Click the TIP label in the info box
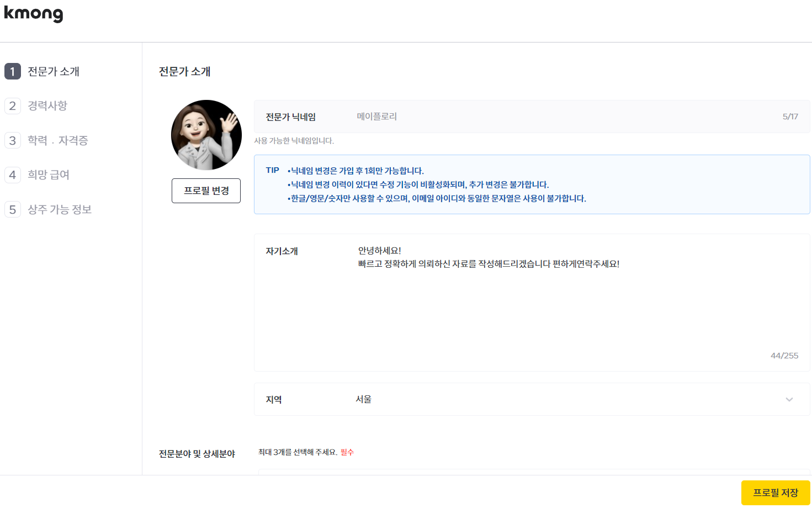The image size is (812, 508). click(273, 170)
